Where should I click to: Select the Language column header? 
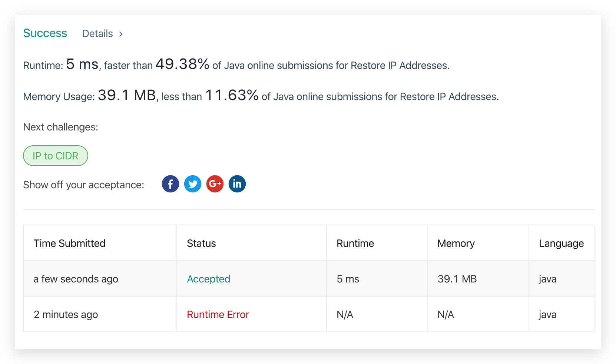561,243
